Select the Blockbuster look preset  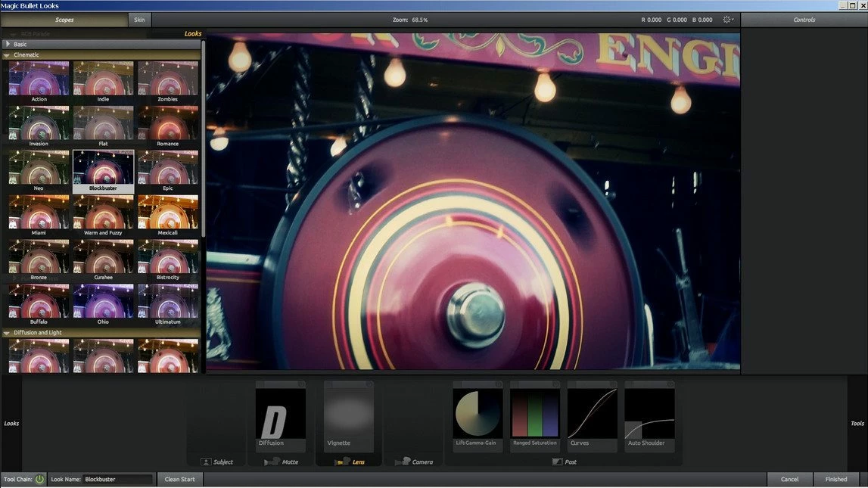[x=103, y=171]
